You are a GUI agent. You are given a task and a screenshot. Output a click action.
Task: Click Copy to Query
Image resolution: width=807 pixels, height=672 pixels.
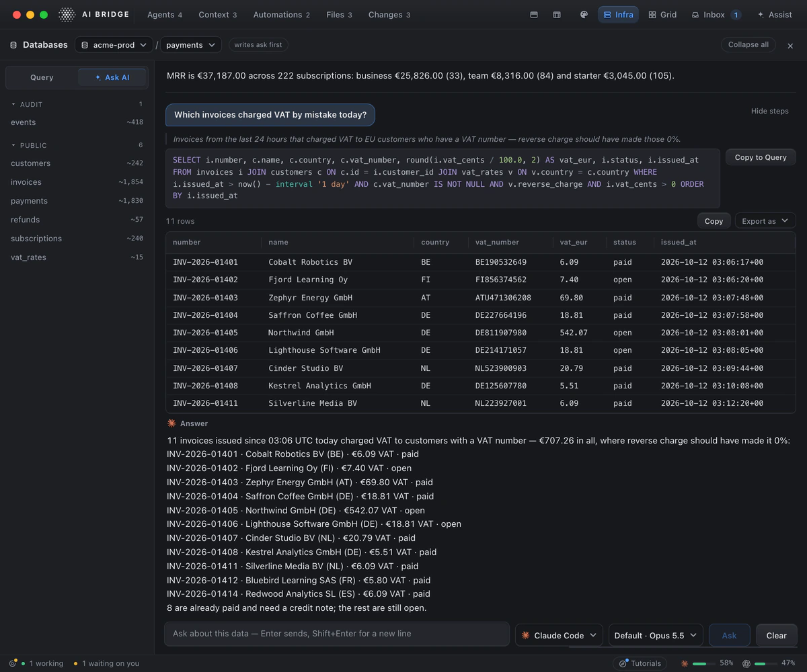(761, 157)
